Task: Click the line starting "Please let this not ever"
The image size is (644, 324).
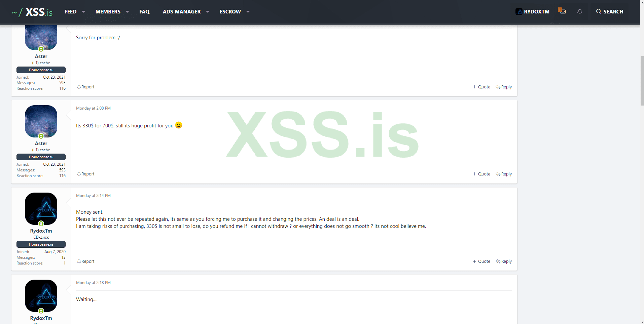Action: click(x=218, y=219)
